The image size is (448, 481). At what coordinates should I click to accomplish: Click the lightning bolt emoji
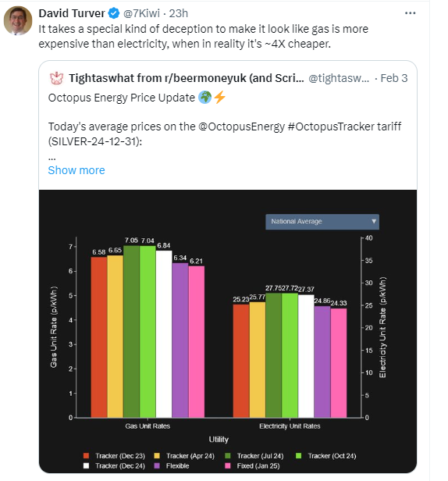point(219,98)
